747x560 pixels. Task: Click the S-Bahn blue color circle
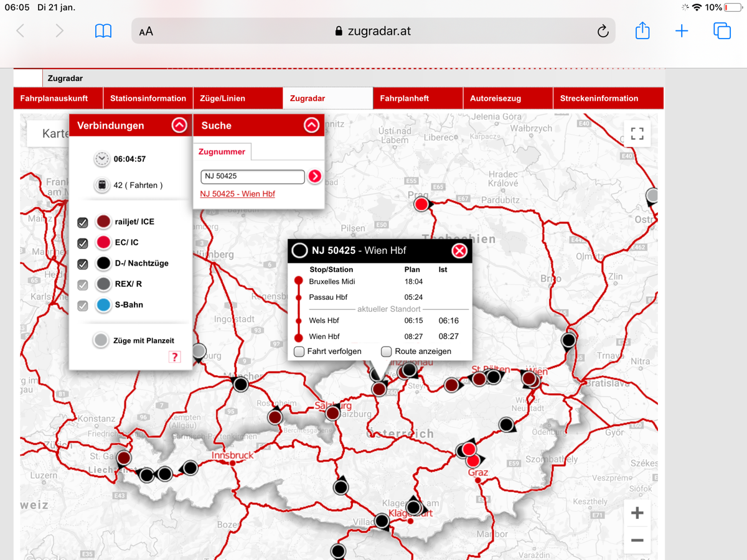click(x=103, y=305)
